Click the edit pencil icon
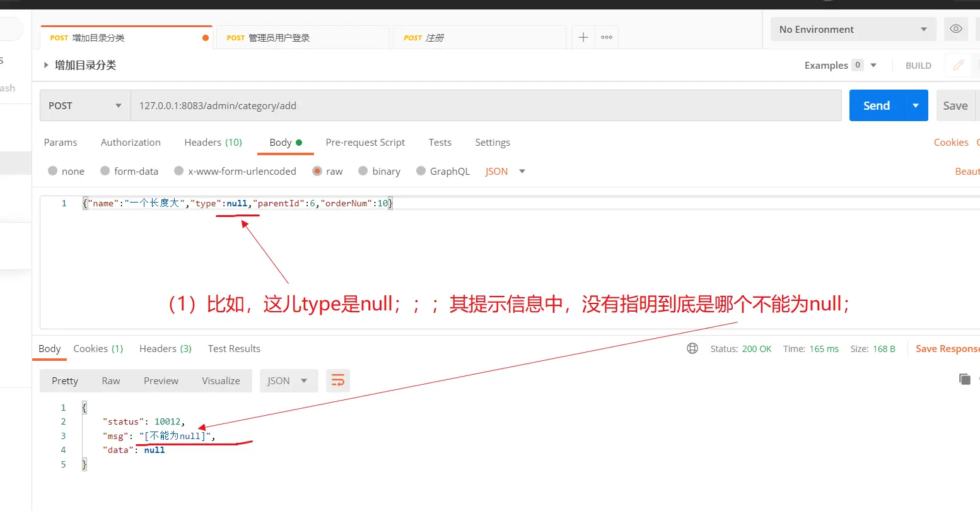 (959, 65)
